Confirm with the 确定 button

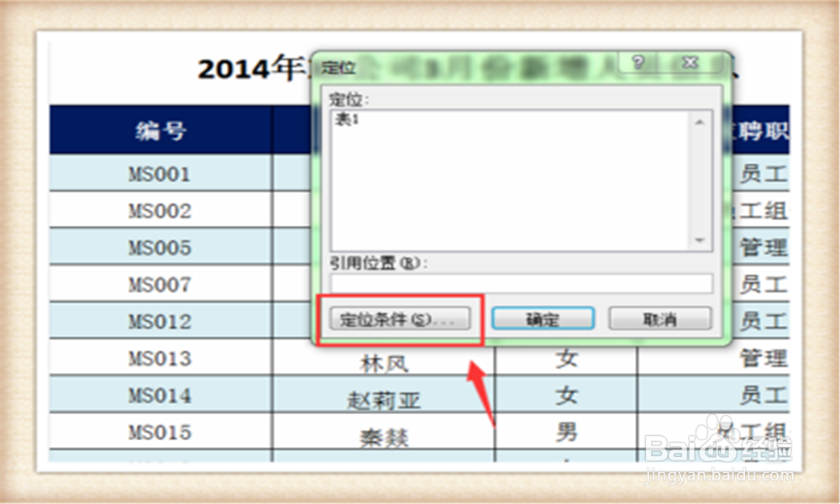point(543,318)
